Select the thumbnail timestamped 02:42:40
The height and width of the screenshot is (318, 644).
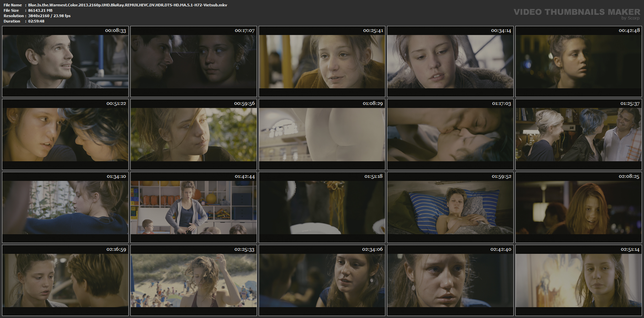(x=450, y=280)
